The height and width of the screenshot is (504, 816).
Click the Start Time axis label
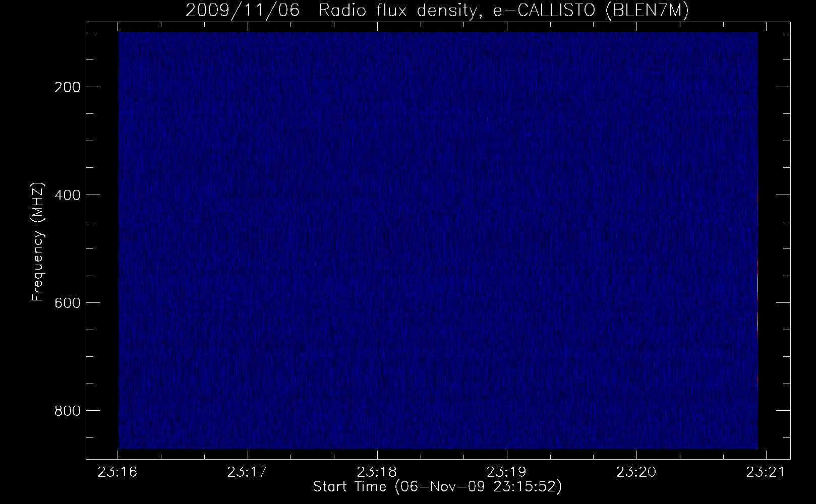(437, 487)
